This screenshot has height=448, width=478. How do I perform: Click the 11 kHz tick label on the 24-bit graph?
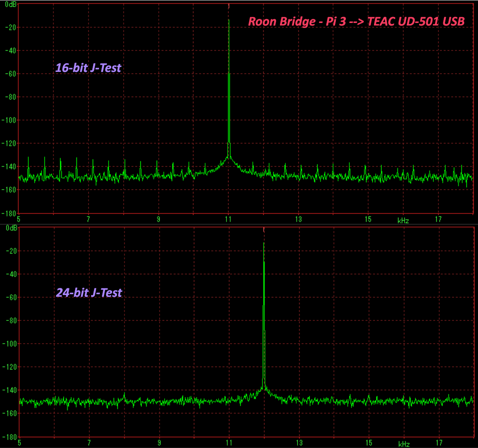[x=229, y=443]
